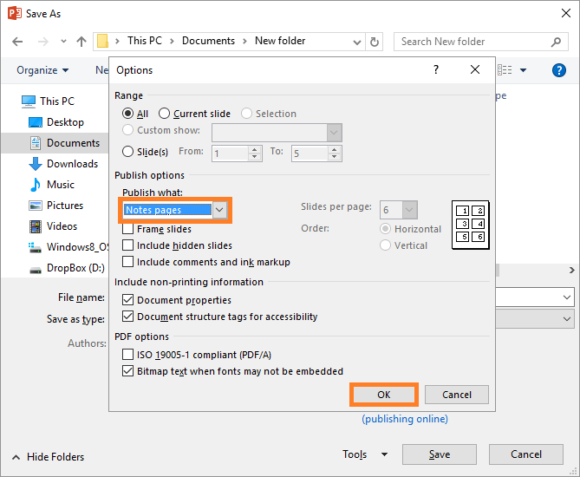Image resolution: width=580 pixels, height=477 pixels.
Task: Open Music folder in sidebar
Action: 52,184
